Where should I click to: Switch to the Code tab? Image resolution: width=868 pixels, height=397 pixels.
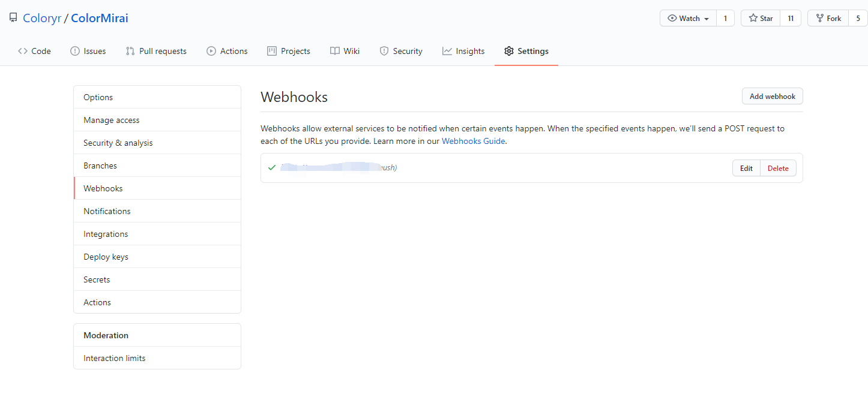tap(34, 51)
